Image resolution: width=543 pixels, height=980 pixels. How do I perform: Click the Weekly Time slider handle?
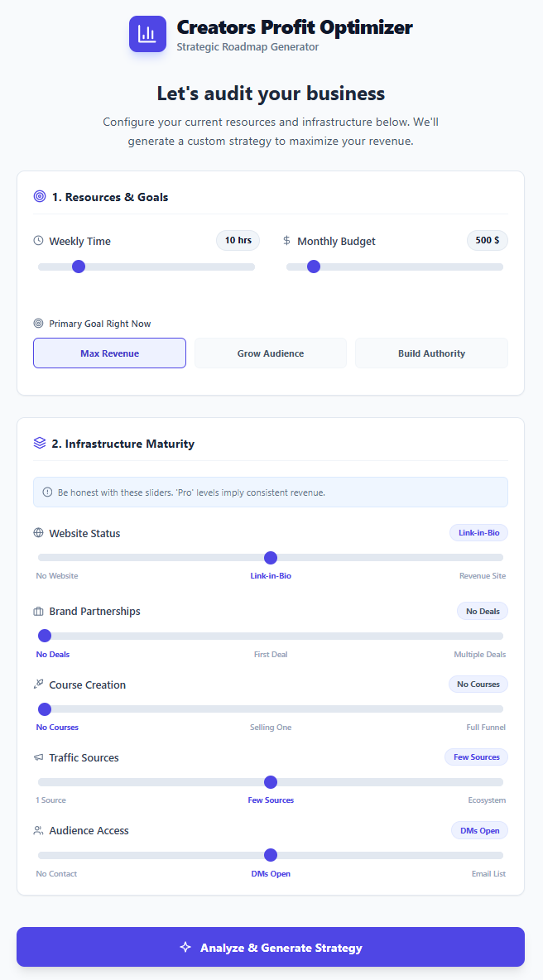tap(79, 267)
